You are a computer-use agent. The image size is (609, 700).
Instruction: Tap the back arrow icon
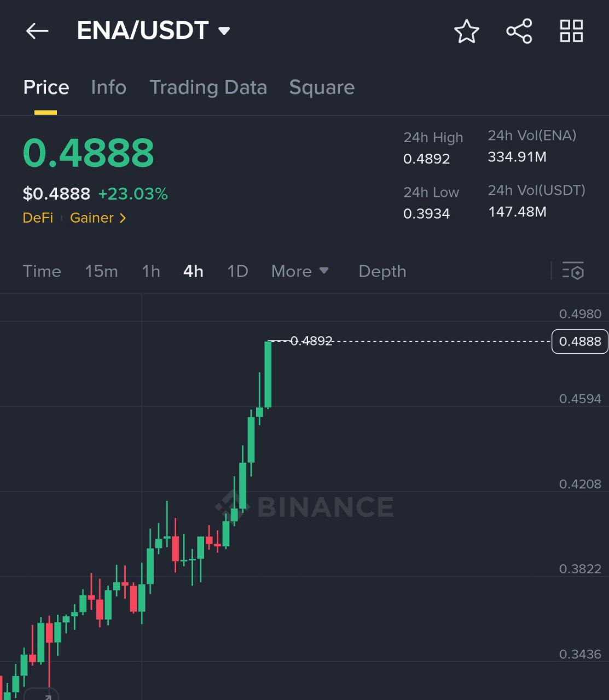pyautogui.click(x=37, y=31)
